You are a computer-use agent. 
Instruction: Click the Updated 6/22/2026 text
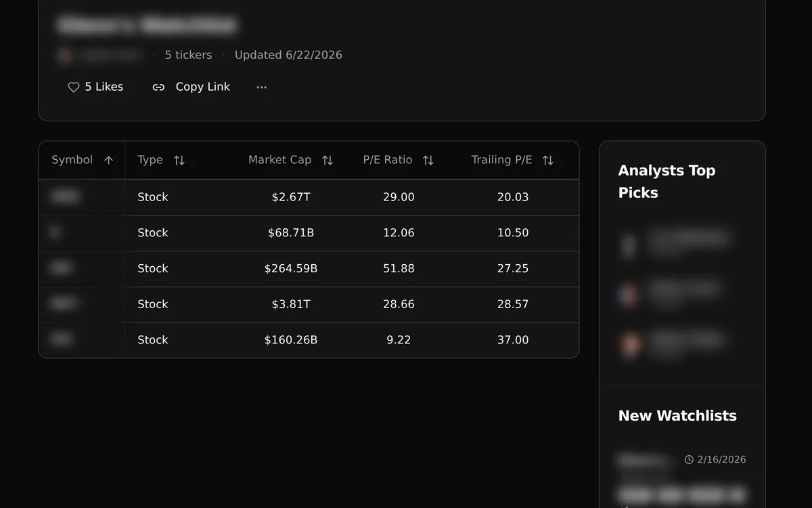[x=288, y=55]
